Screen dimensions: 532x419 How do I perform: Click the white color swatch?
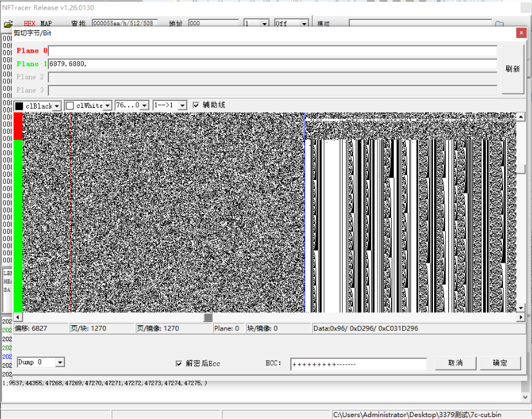coord(70,106)
